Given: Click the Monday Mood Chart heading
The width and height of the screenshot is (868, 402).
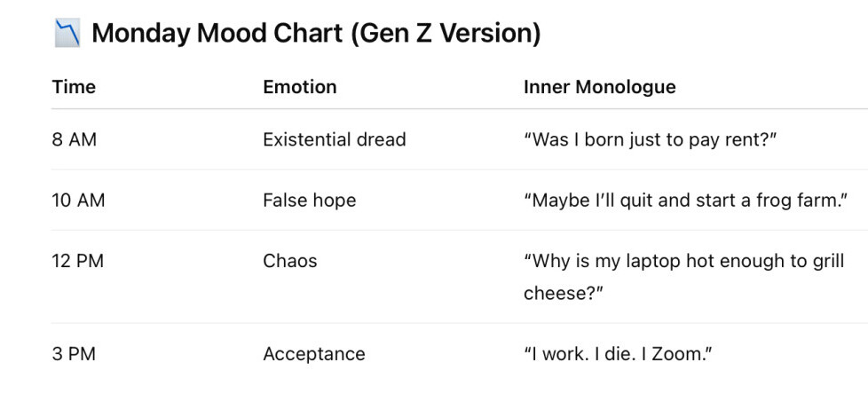Looking at the screenshot, I should [x=315, y=34].
